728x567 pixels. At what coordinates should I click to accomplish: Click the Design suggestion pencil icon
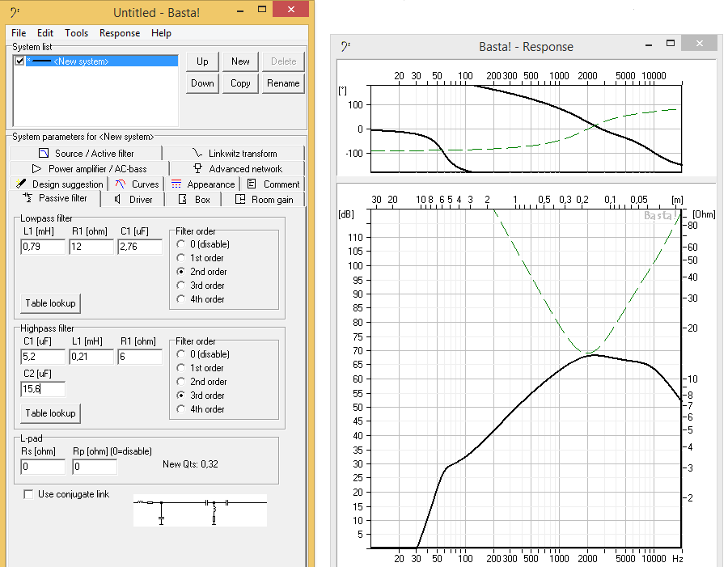click(x=21, y=184)
